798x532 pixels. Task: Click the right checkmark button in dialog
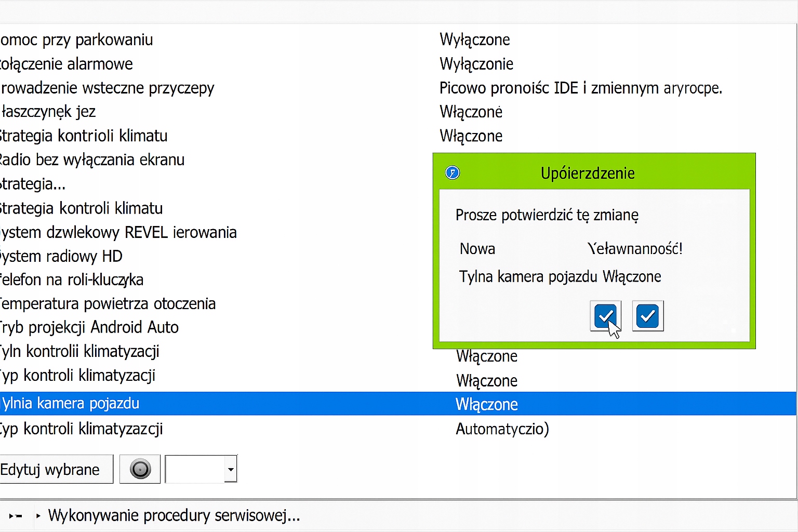[647, 315]
